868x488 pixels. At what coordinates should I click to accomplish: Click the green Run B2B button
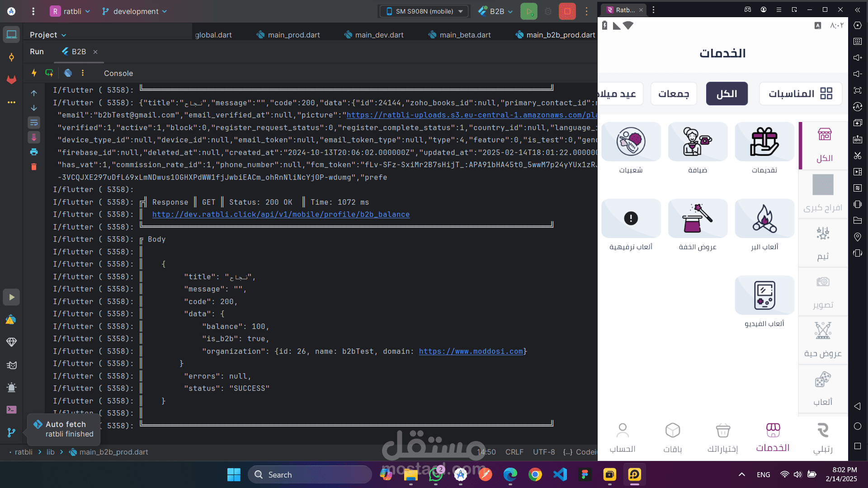click(x=528, y=11)
